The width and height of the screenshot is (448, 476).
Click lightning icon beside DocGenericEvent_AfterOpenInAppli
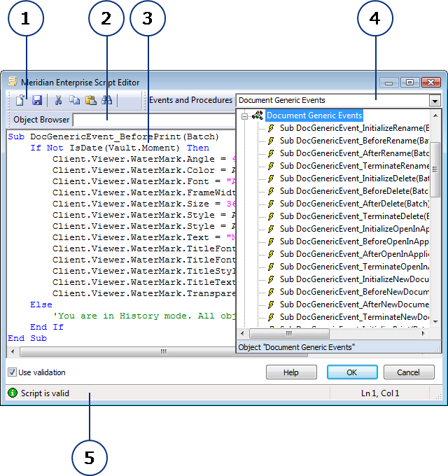tap(271, 254)
